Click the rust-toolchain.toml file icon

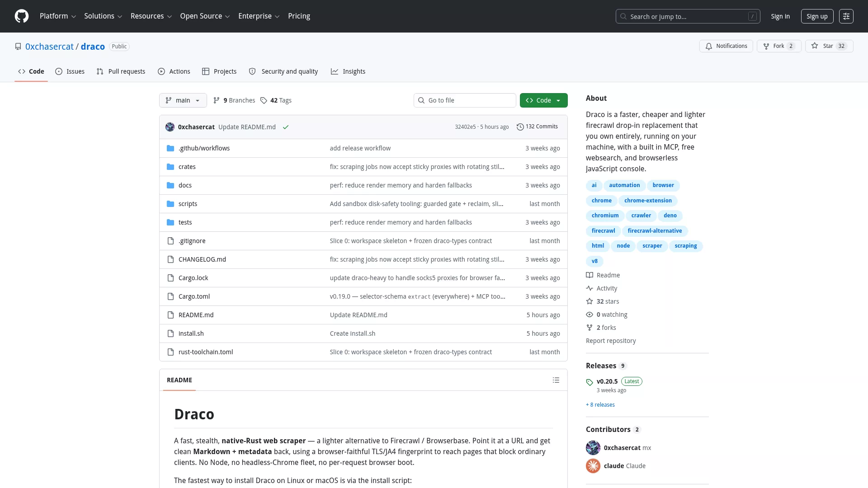tap(170, 352)
